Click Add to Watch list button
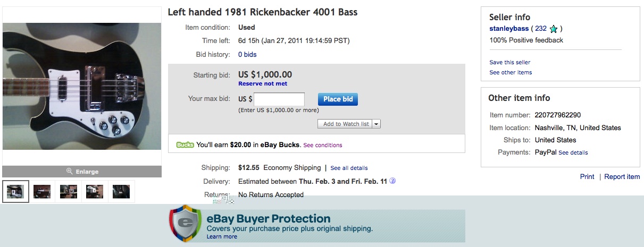Screen dimensions: 644x247 346,124
